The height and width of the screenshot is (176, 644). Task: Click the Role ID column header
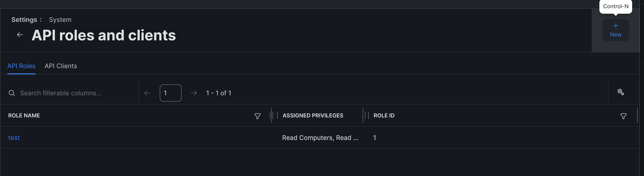click(x=384, y=115)
